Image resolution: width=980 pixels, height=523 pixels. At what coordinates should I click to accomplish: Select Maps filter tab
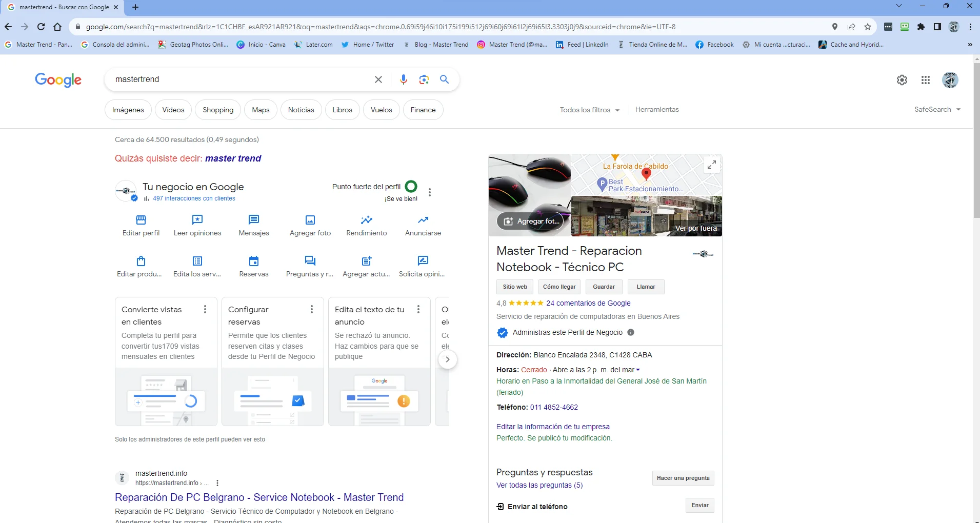click(261, 110)
